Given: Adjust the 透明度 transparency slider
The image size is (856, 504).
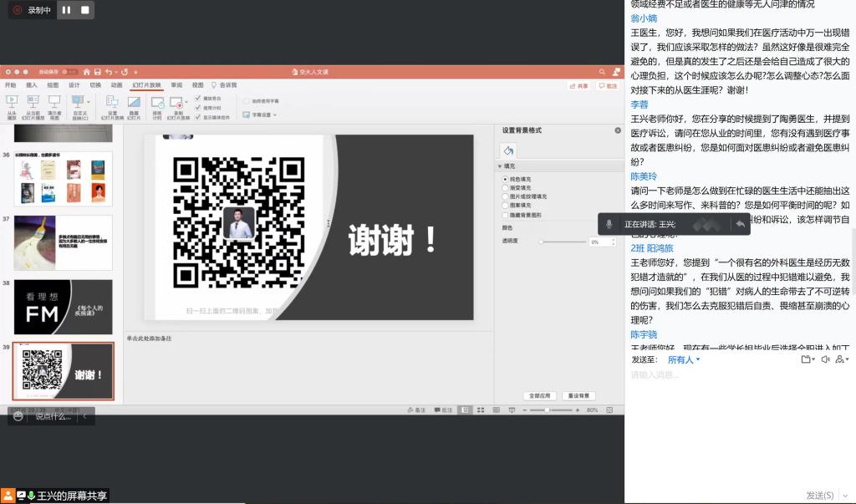Looking at the screenshot, I should coord(563,242).
